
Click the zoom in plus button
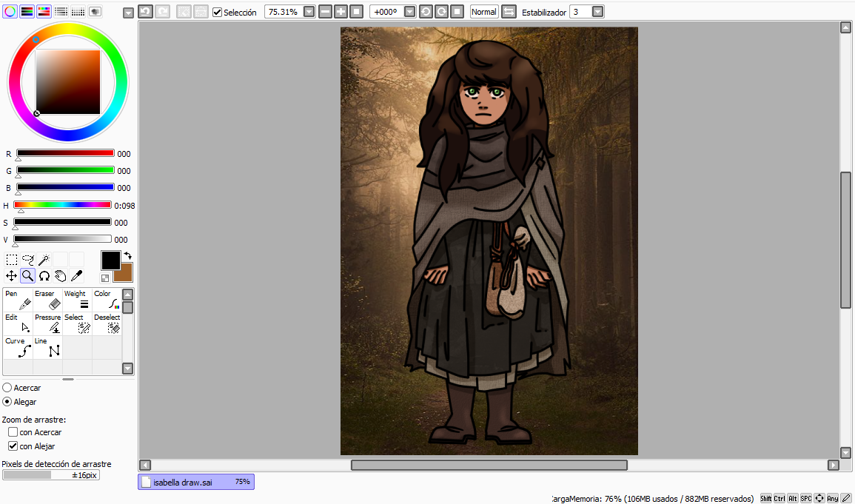pos(341,12)
